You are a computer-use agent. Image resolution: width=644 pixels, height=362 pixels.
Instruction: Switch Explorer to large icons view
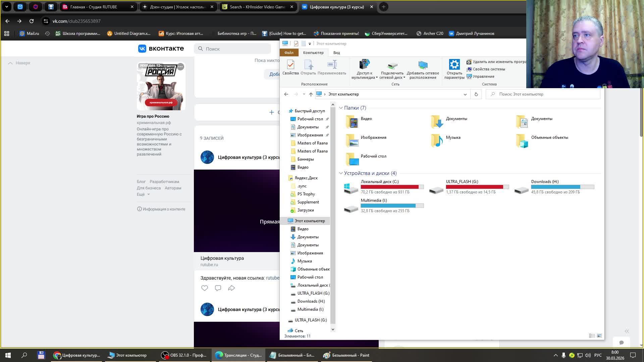pos(599,336)
